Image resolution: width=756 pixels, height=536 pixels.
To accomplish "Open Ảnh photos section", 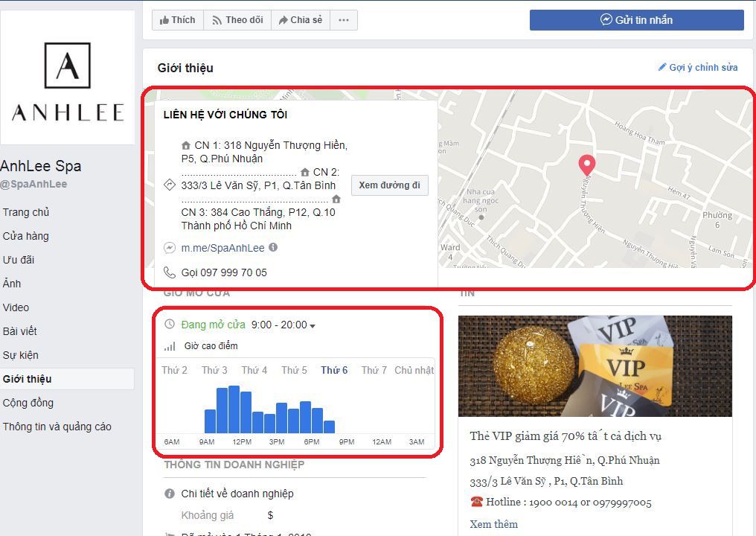I will [x=12, y=284].
